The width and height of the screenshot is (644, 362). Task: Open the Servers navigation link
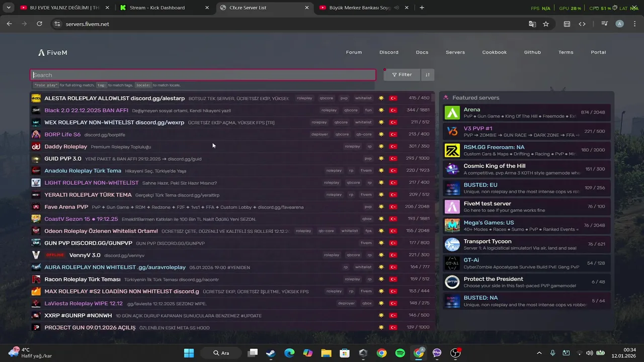coord(455,52)
